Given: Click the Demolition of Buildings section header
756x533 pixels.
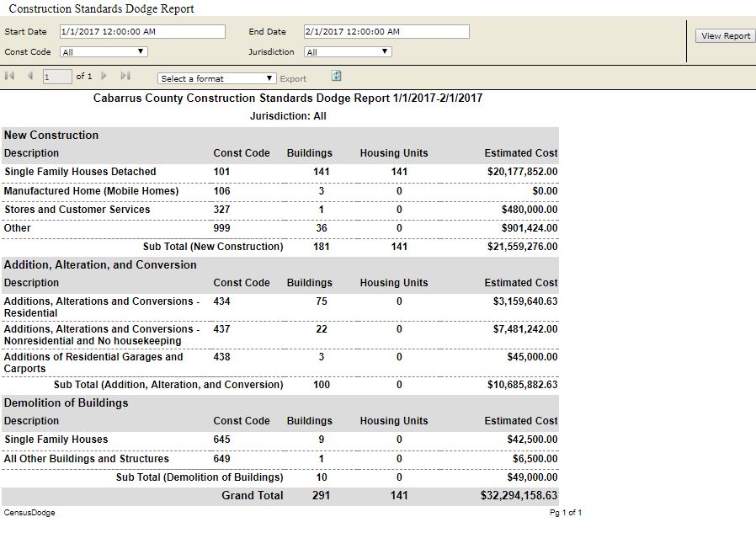Looking at the screenshot, I should point(66,403).
